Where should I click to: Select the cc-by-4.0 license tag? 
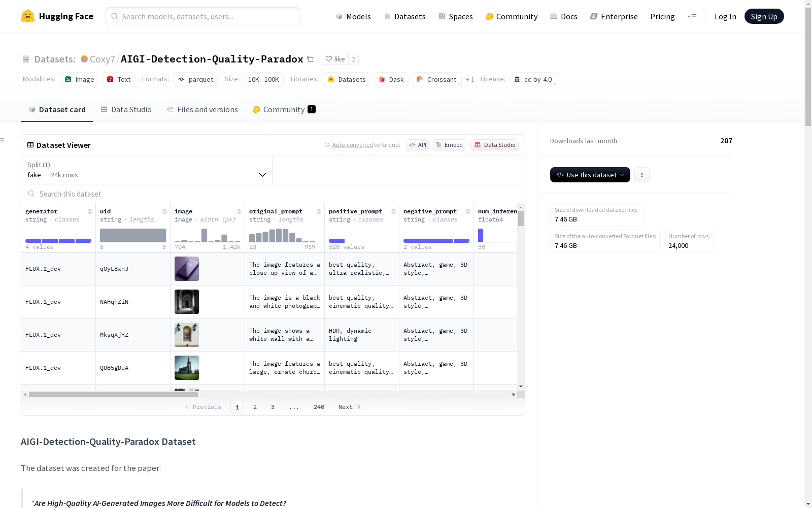pos(533,79)
